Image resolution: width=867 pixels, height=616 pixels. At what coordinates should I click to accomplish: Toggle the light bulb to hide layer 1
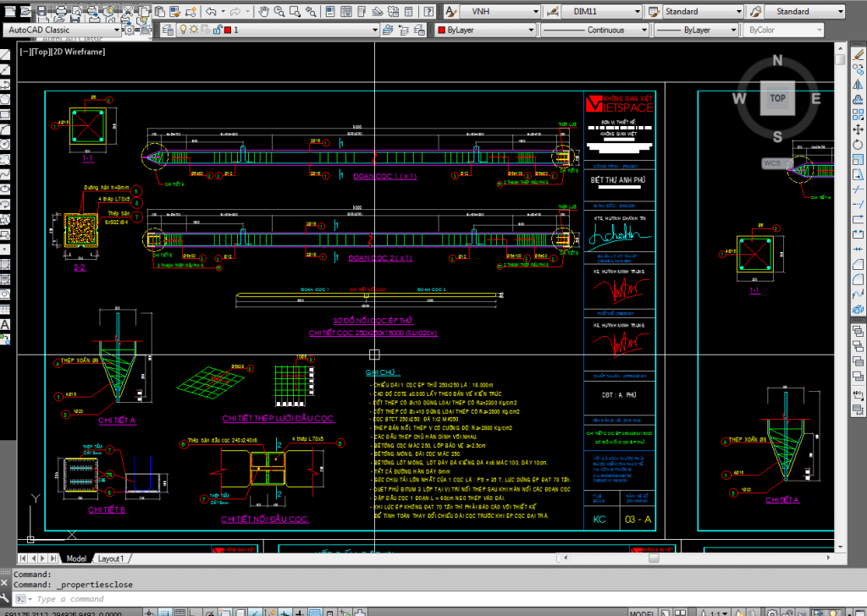point(184,30)
